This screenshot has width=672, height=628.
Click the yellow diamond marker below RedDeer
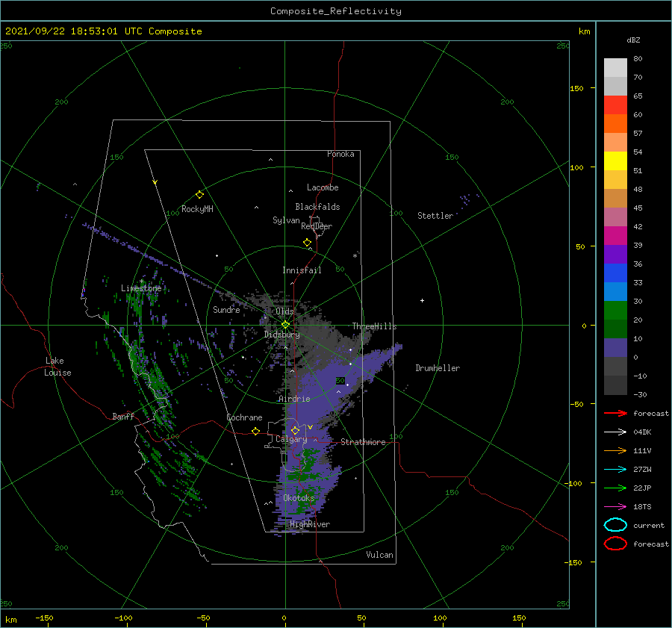(x=307, y=242)
